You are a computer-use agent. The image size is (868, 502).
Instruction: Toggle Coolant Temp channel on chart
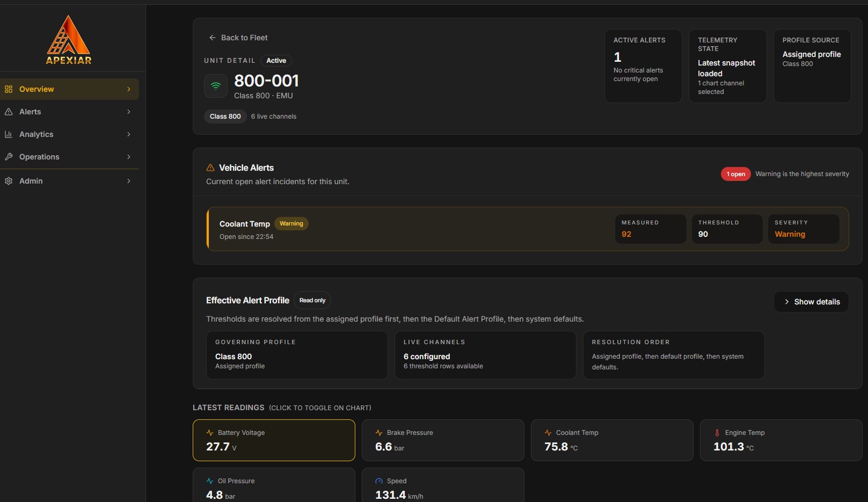tap(612, 440)
